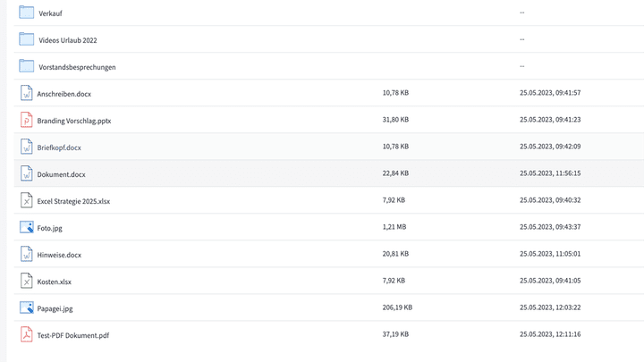
Task: Click the image icon for Foto.jpg
Action: click(27, 227)
